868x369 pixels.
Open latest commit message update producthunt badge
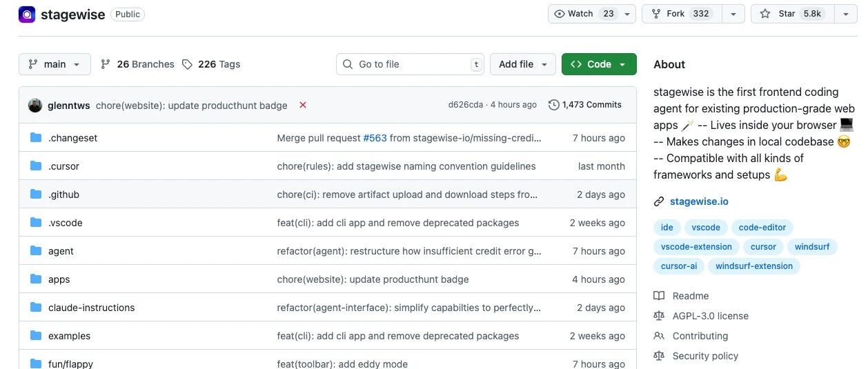pyautogui.click(x=192, y=106)
